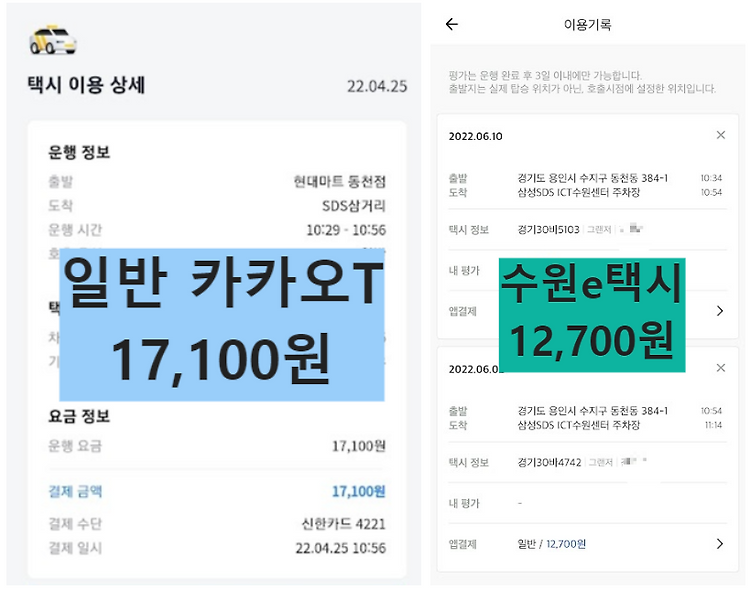750x589 pixels.
Task: Click the 일반 / 12,700원 payment link
Action: [x=551, y=544]
